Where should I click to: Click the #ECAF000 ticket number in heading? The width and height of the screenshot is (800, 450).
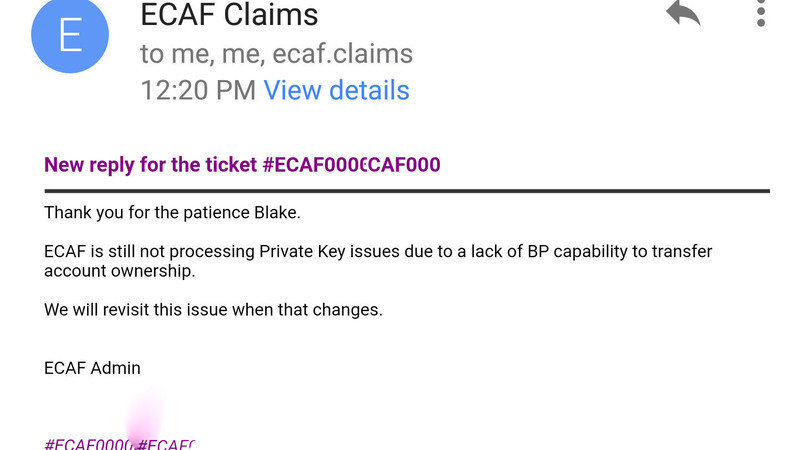point(351,165)
